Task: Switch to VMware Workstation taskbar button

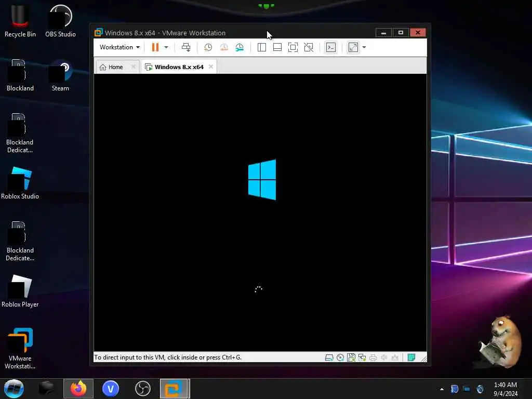Action: [175, 389]
